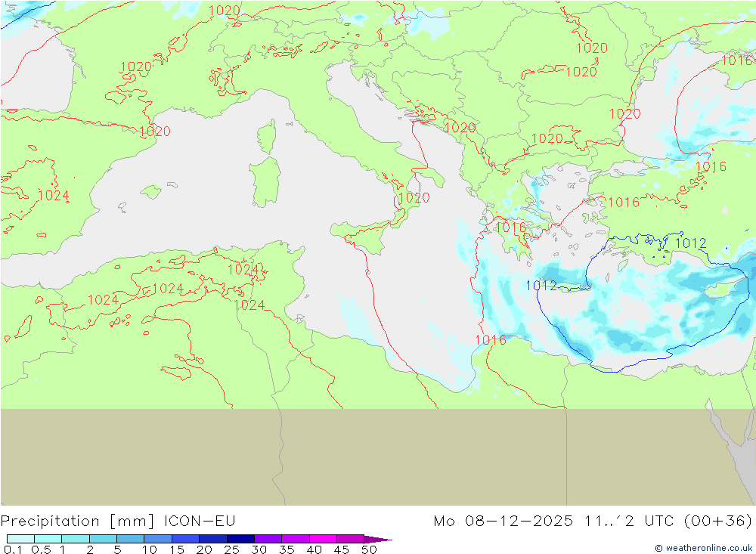
Task: Select the 25–30 mm legend color swatch
Action: pos(240,539)
